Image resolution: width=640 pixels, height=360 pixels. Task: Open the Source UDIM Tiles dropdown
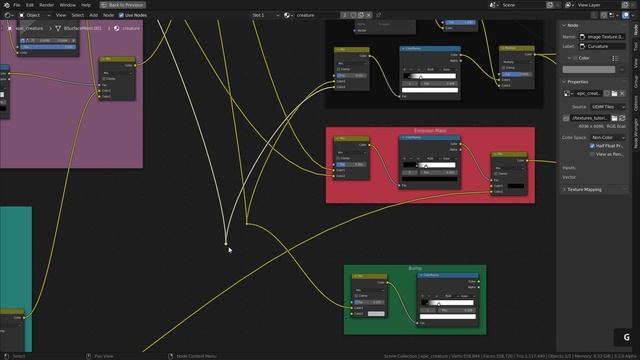(x=608, y=107)
